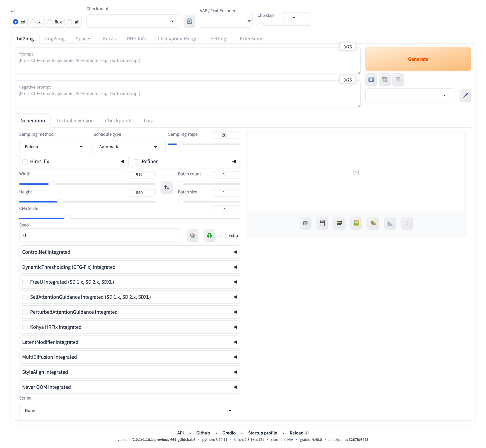The height and width of the screenshot is (448, 486).
Task: Send image to extras ruler icon
Action: (390, 223)
